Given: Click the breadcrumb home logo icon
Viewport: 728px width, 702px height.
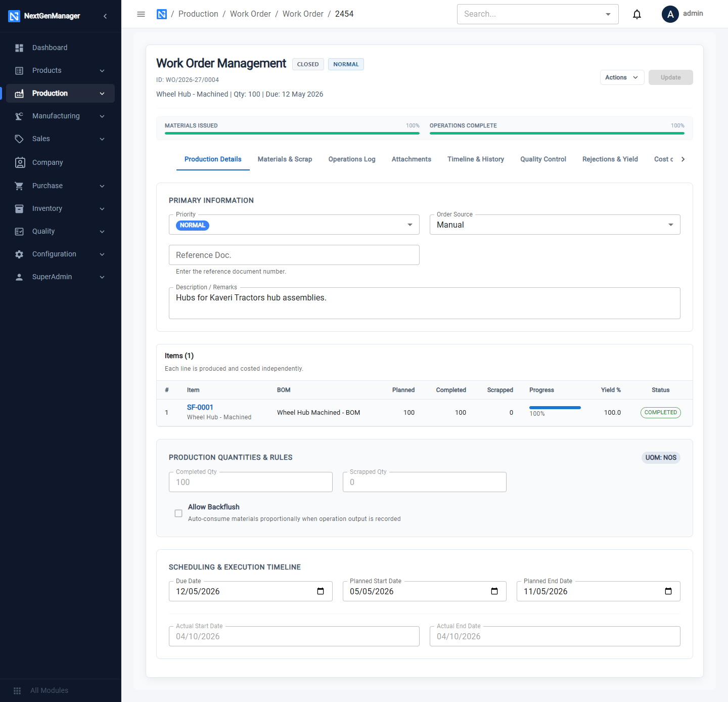Looking at the screenshot, I should pyautogui.click(x=162, y=14).
